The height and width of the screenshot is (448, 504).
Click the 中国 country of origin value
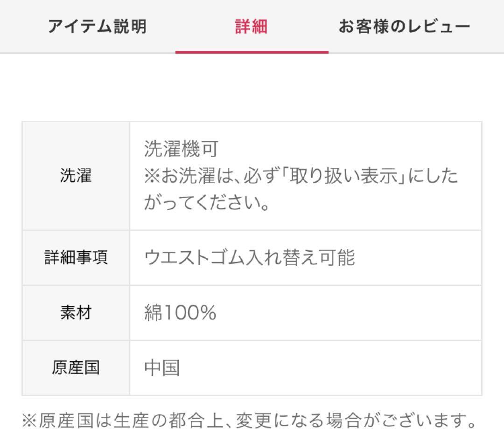pos(161,368)
